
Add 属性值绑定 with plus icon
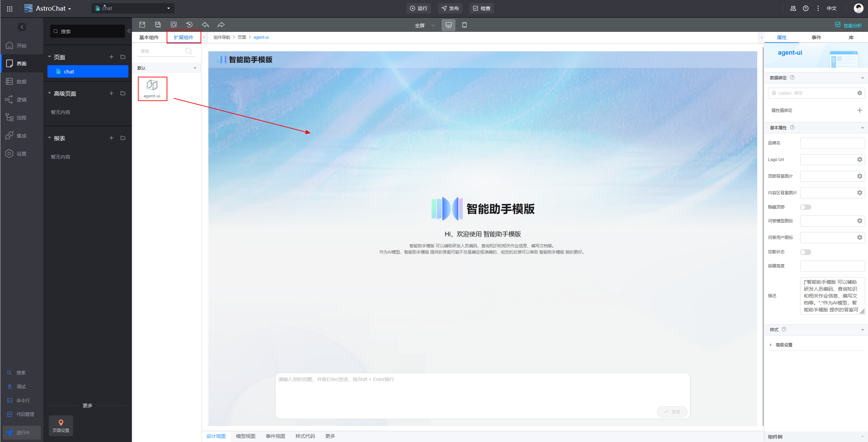point(859,110)
